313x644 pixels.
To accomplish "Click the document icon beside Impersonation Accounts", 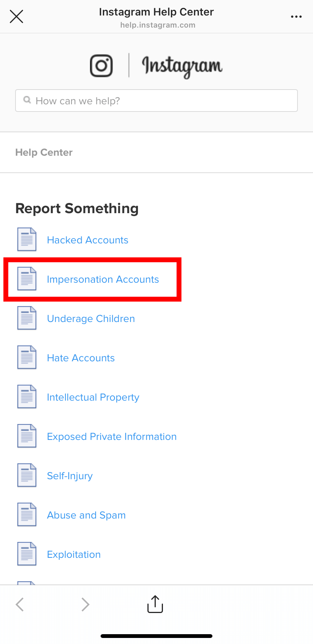I will point(26,279).
